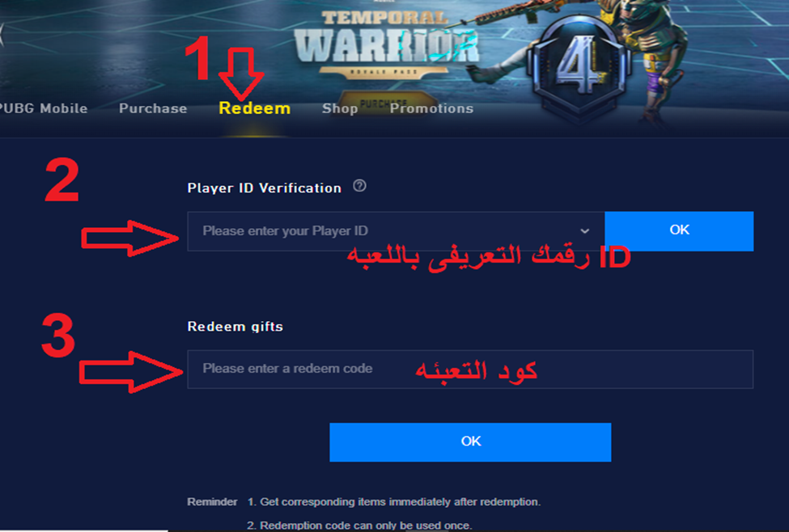
Task: Select the Redeem tab
Action: [255, 108]
